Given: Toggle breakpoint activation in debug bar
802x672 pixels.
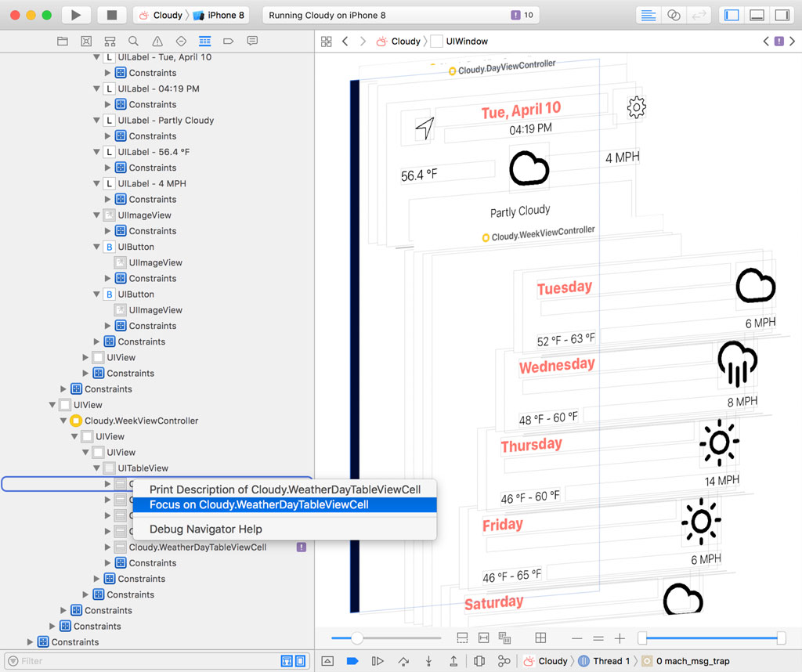Looking at the screenshot, I should point(351,660).
